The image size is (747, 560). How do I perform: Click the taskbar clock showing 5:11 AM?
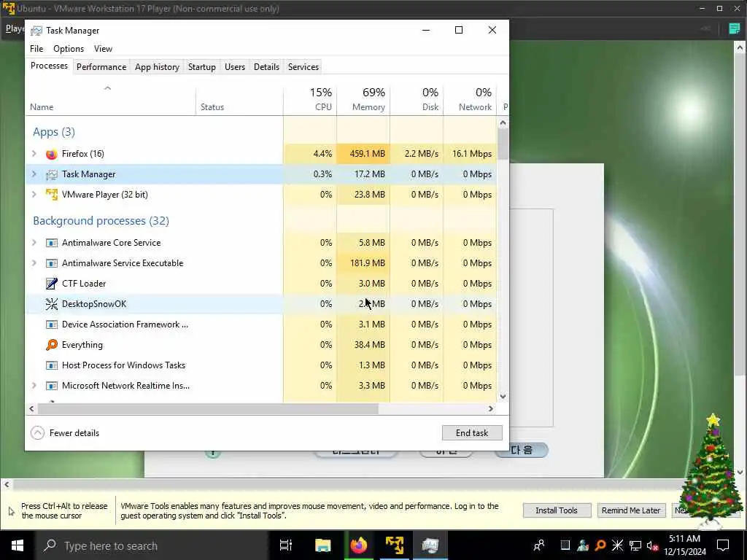(x=684, y=545)
